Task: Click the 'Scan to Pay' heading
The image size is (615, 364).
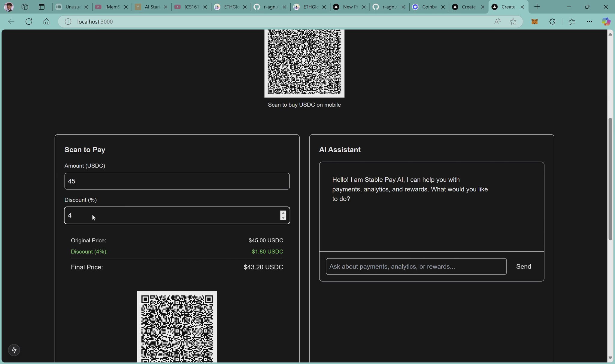Action: (85, 150)
